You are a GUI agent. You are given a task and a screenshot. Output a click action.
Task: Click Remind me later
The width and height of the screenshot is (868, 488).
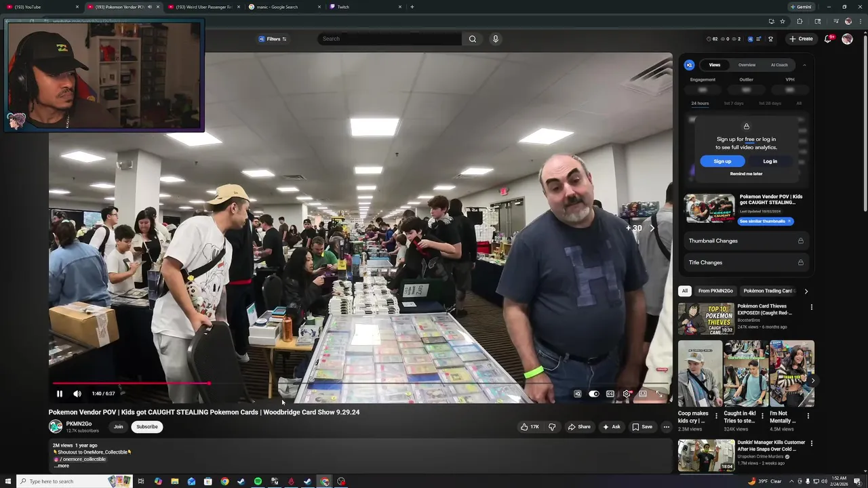(x=746, y=174)
